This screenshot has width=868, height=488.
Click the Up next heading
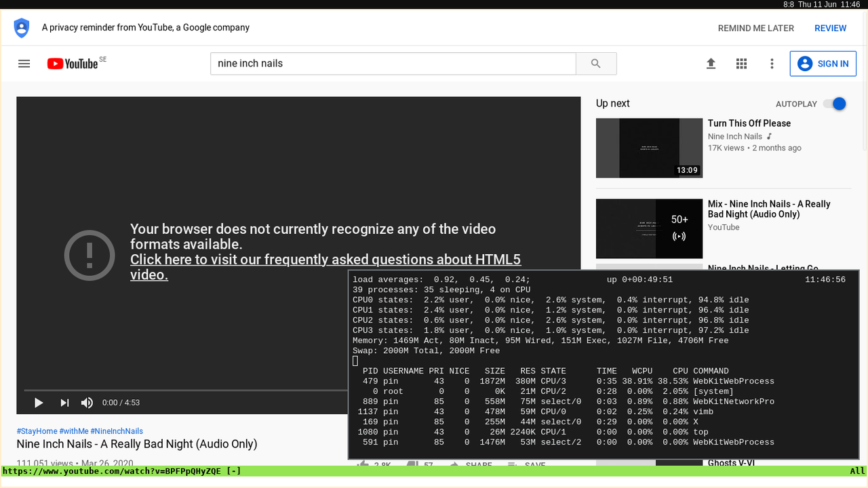pyautogui.click(x=613, y=104)
